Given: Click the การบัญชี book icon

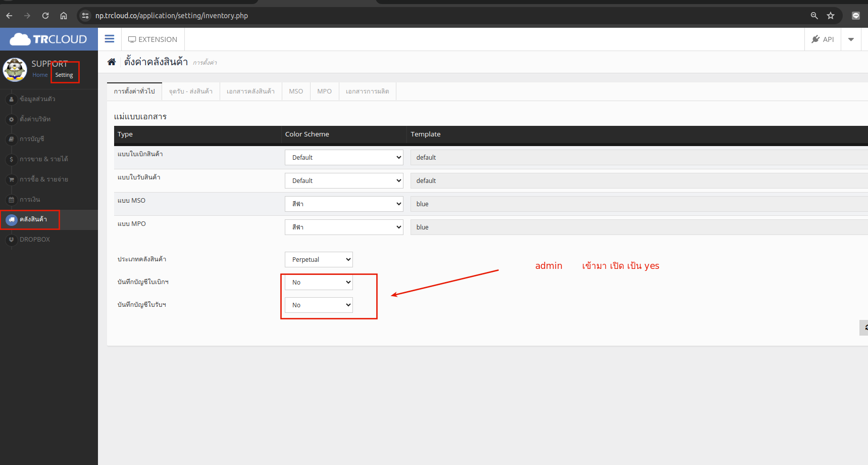Looking at the screenshot, I should click(11, 139).
